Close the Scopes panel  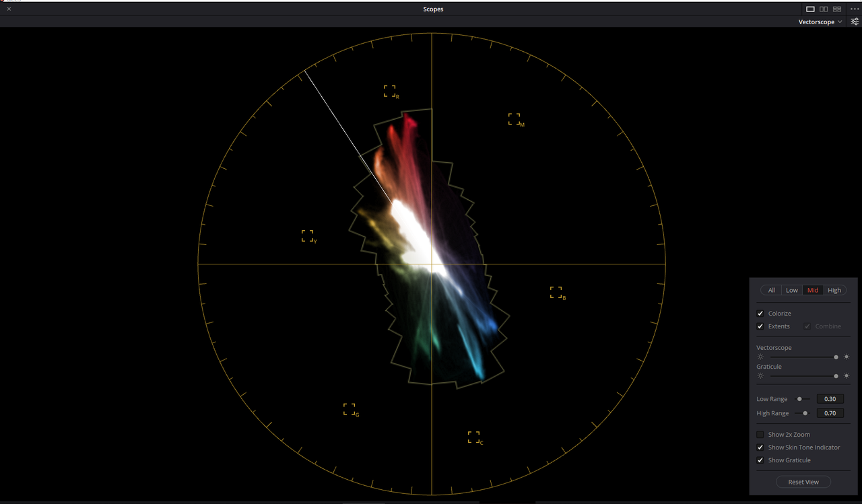[x=9, y=9]
